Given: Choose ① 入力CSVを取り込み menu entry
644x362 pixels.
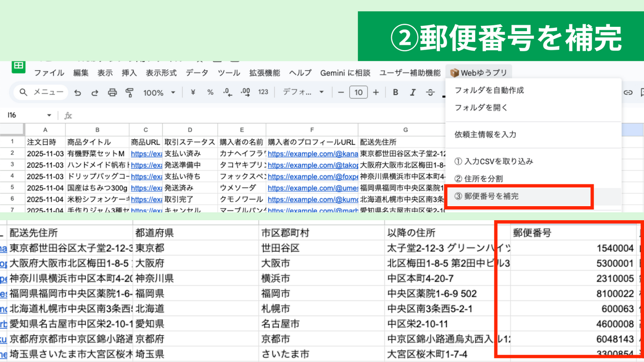Looking at the screenshot, I should pos(534,161).
